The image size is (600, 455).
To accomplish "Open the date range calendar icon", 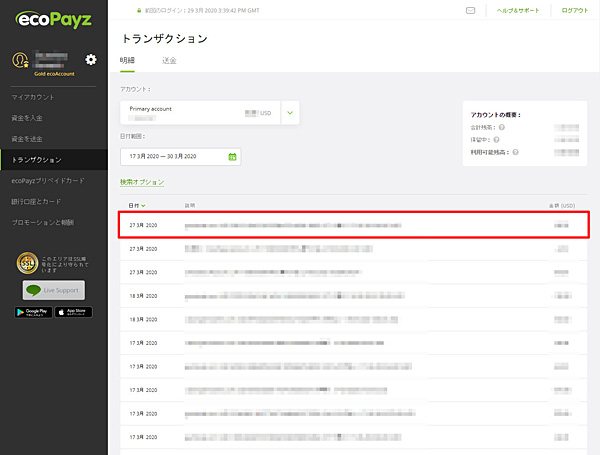I will point(232,157).
